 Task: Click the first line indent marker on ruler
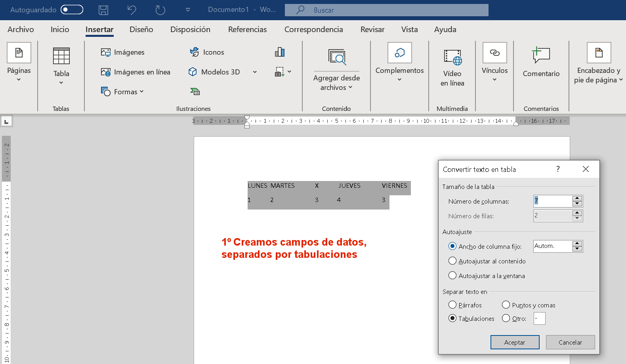[247, 118]
